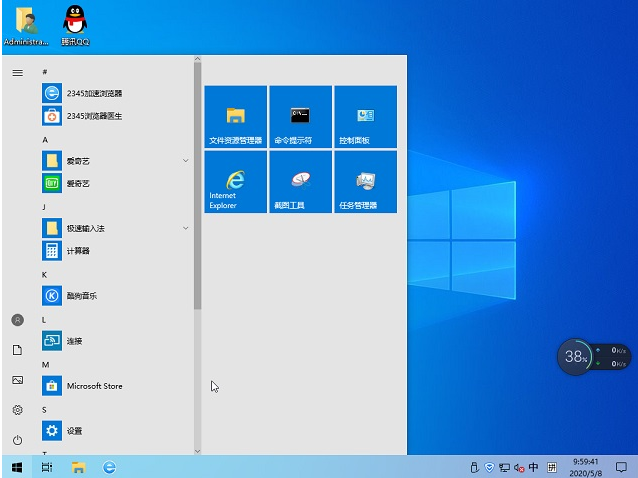Click the 38% memory usage widget
This screenshot has height=478, width=638.
coord(575,357)
